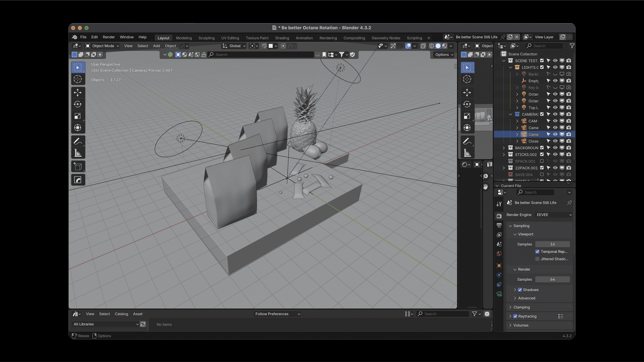This screenshot has width=644, height=362.
Task: Open the All Libraries dropdown
Action: click(x=105, y=324)
